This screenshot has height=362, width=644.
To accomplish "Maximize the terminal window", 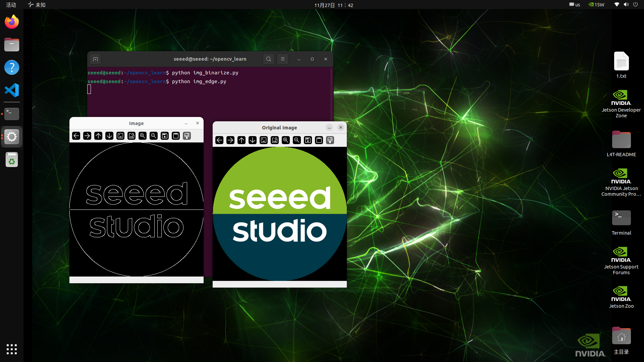I will (x=312, y=59).
